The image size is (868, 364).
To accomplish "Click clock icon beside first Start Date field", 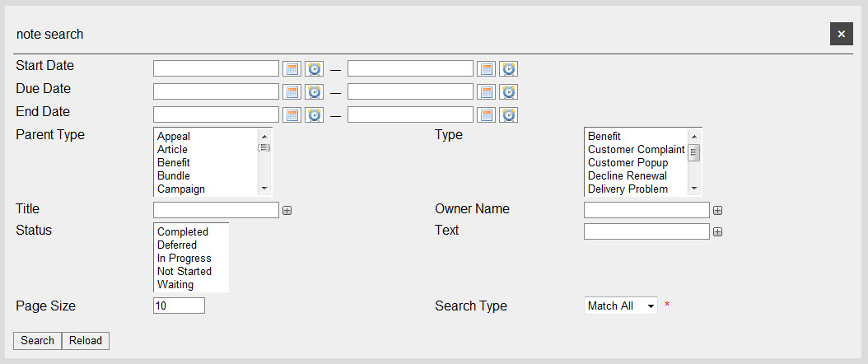I will [x=314, y=68].
